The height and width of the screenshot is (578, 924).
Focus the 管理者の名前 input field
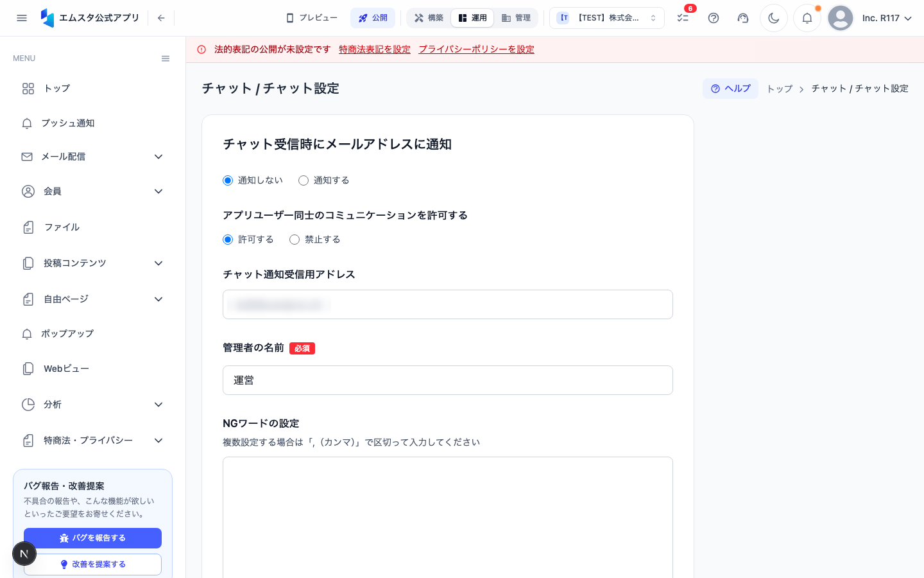click(448, 380)
